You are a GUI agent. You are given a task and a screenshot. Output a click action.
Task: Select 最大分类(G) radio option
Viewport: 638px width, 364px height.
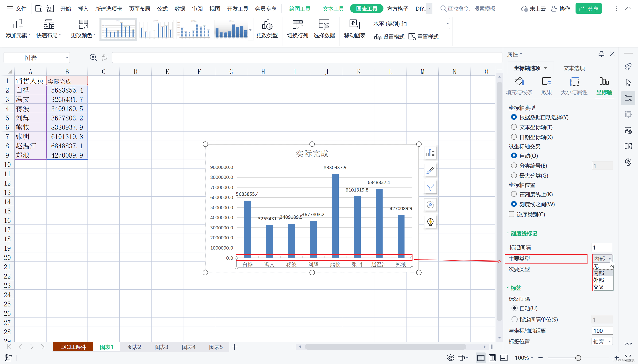[x=514, y=176]
